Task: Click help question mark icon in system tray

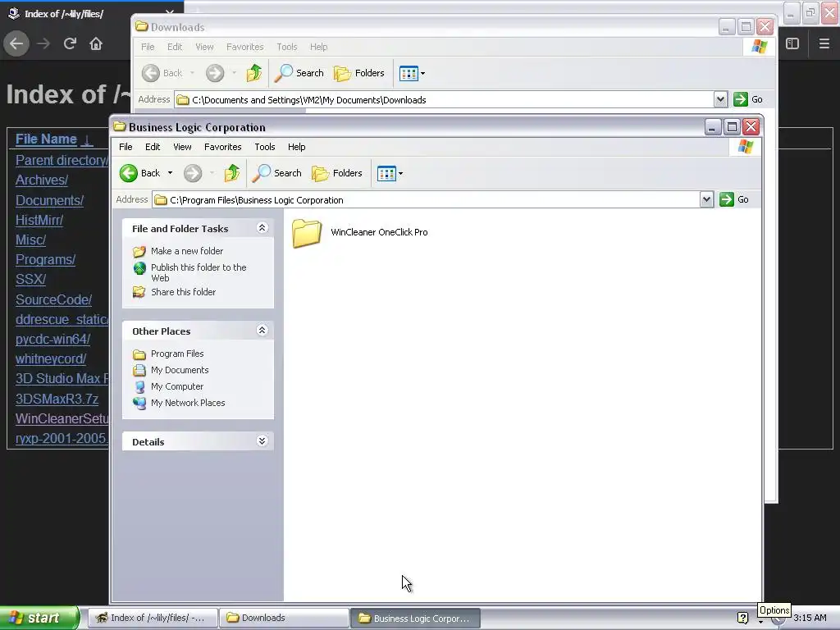Action: pyautogui.click(x=743, y=619)
